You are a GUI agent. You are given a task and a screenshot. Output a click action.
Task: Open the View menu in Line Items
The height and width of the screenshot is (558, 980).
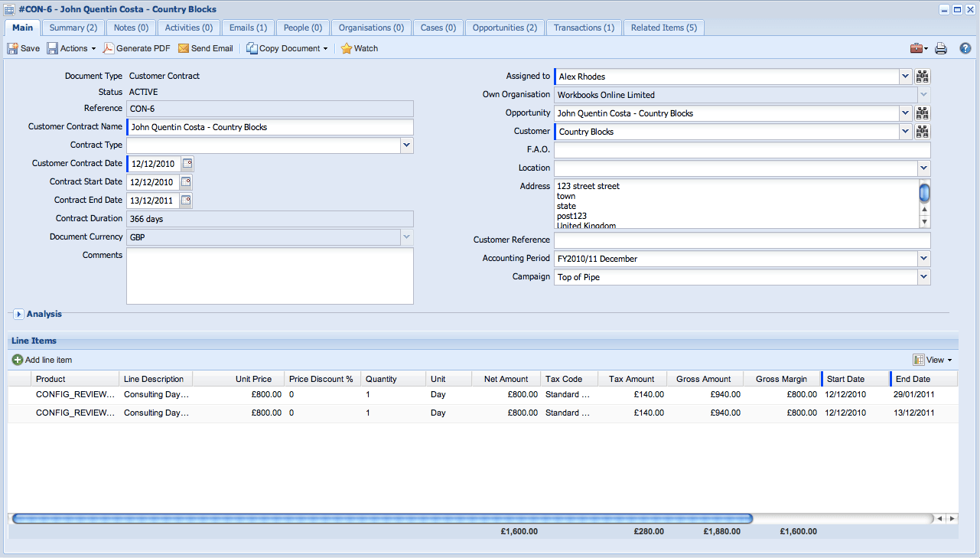point(935,360)
